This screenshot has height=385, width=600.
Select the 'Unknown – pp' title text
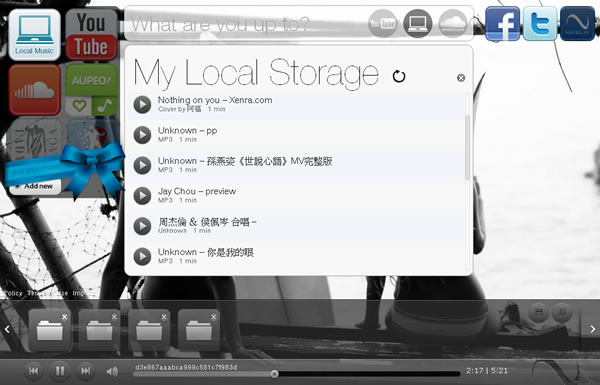tap(188, 131)
